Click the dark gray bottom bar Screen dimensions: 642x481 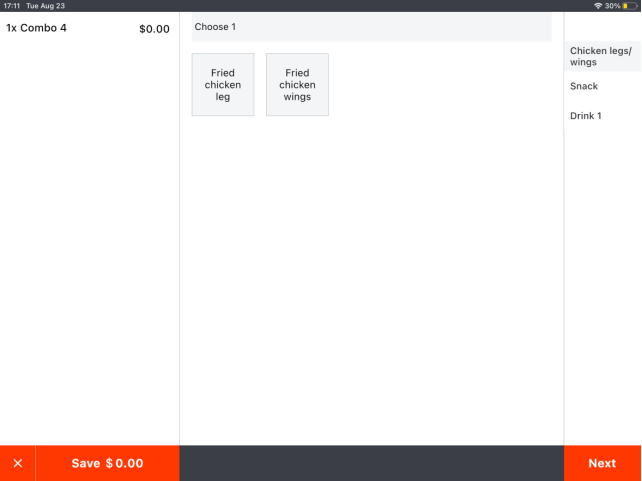[x=371, y=463]
